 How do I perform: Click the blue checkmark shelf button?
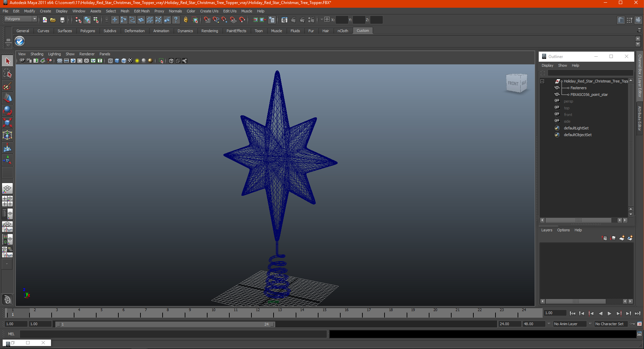20,41
